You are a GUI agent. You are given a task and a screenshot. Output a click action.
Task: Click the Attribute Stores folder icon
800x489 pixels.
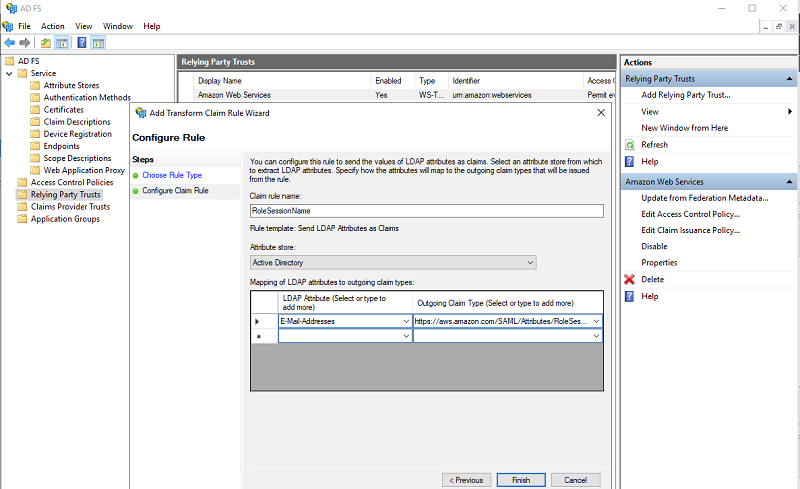pos(35,85)
